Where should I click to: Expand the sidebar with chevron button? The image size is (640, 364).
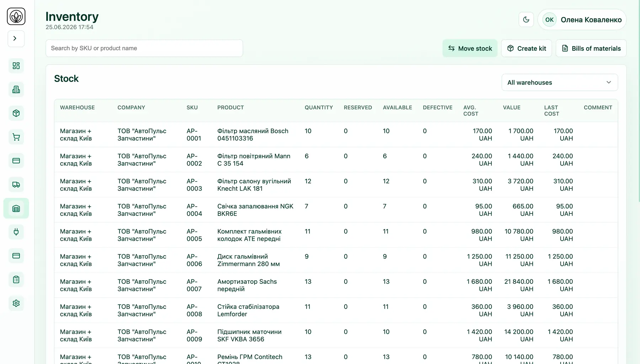point(16,38)
